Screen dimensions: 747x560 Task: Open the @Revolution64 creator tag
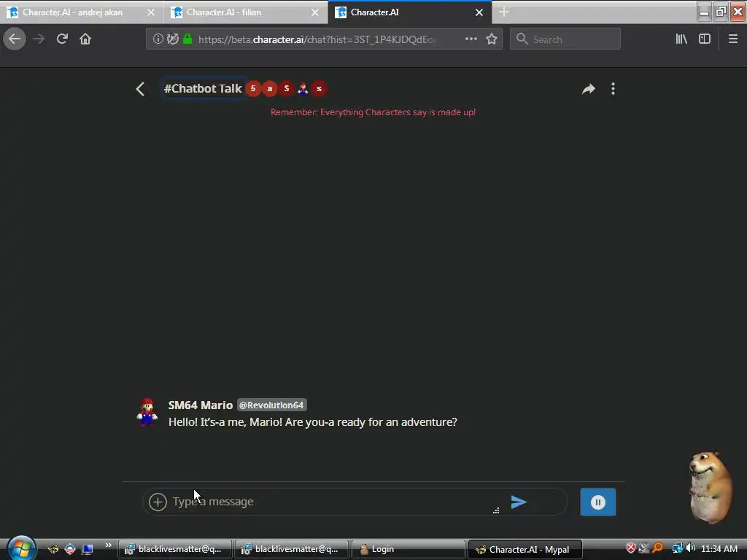(x=271, y=405)
